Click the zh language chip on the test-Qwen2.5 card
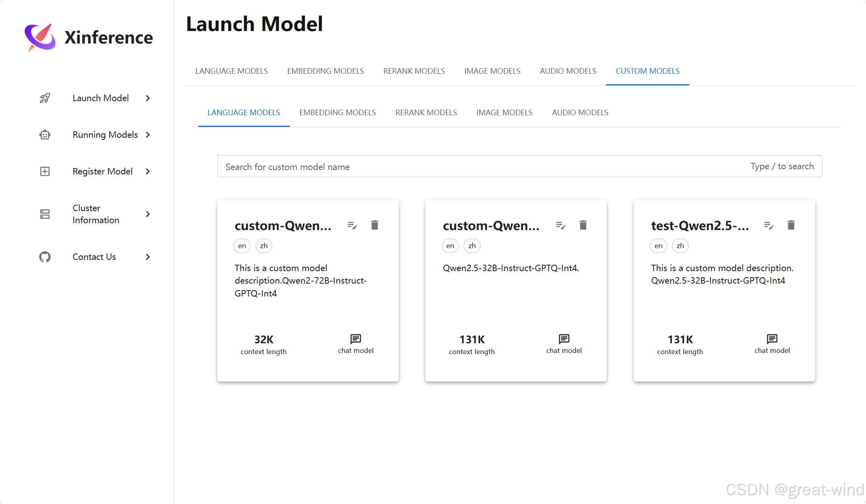 (x=680, y=246)
